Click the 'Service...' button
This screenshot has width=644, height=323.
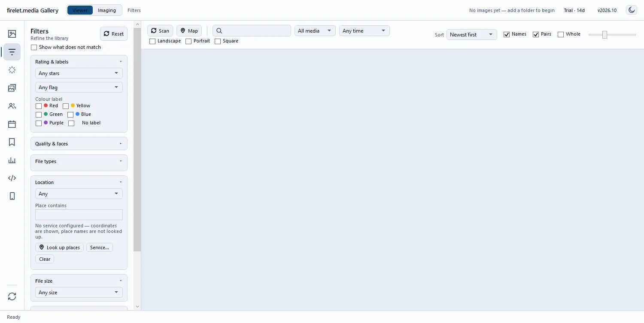pyautogui.click(x=100, y=248)
